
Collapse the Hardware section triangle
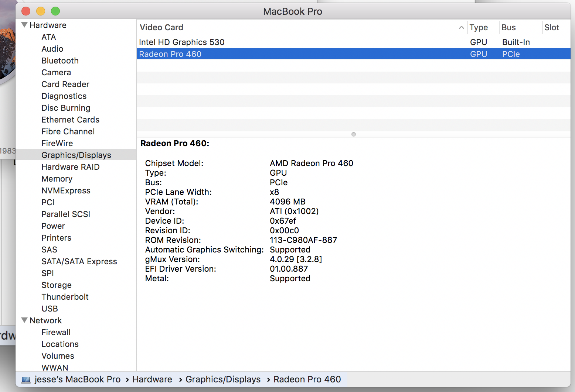[x=24, y=25]
